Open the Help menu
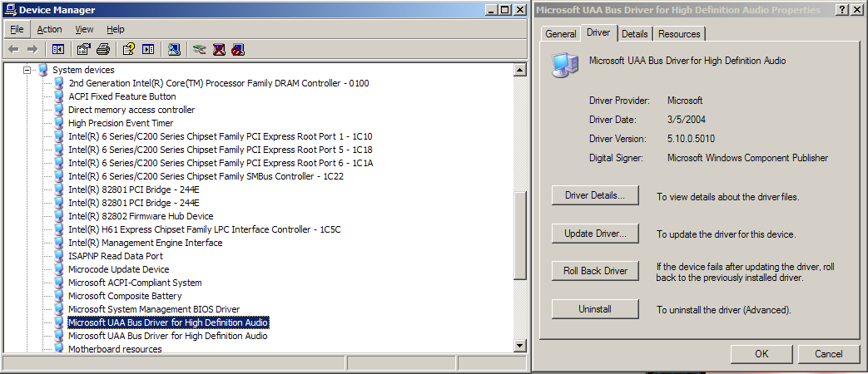 tap(115, 29)
